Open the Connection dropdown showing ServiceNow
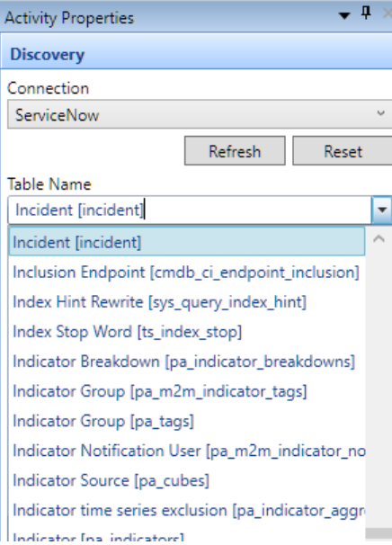Screen dimensions: 392x545 (x=200, y=114)
